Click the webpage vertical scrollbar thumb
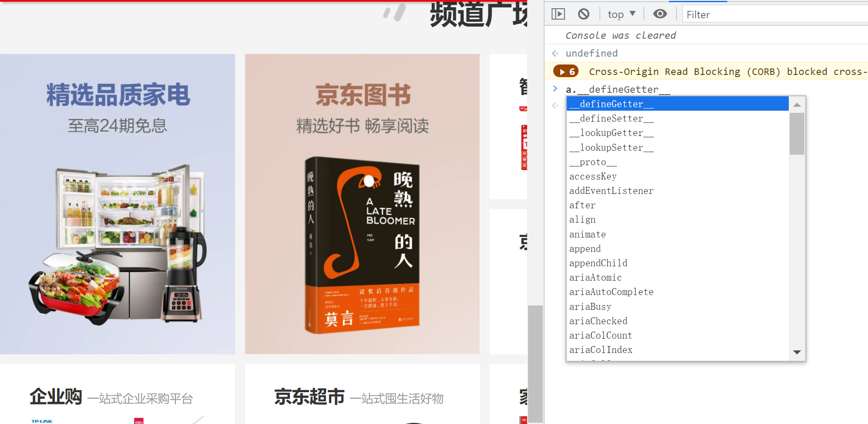The width and height of the screenshot is (868, 424). point(535,364)
